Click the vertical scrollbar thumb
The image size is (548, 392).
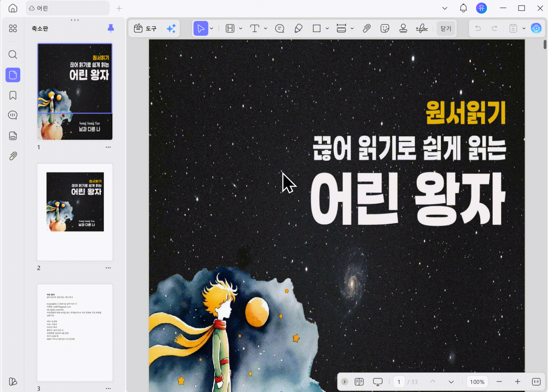tap(545, 44)
